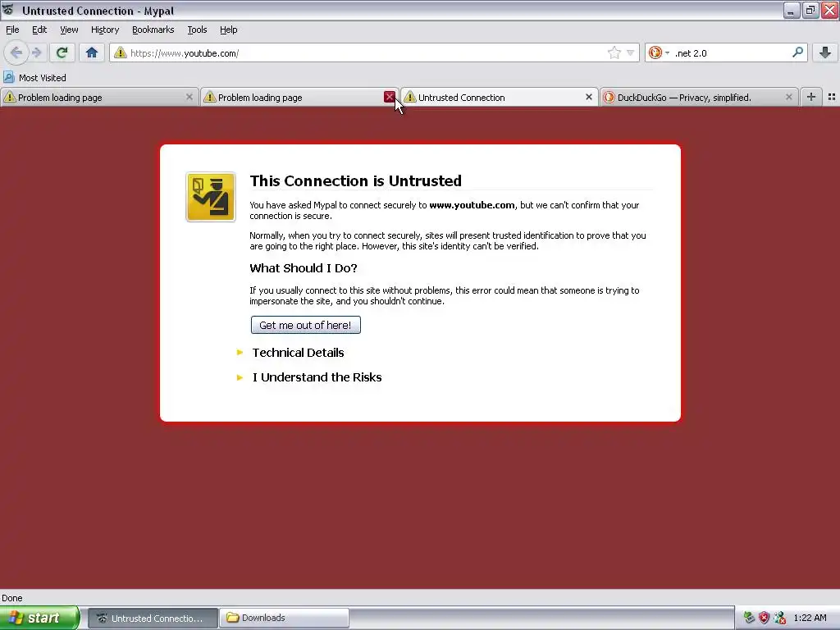Click the red security shield tray icon
Image resolution: width=840 pixels, height=630 pixels.
(764, 618)
